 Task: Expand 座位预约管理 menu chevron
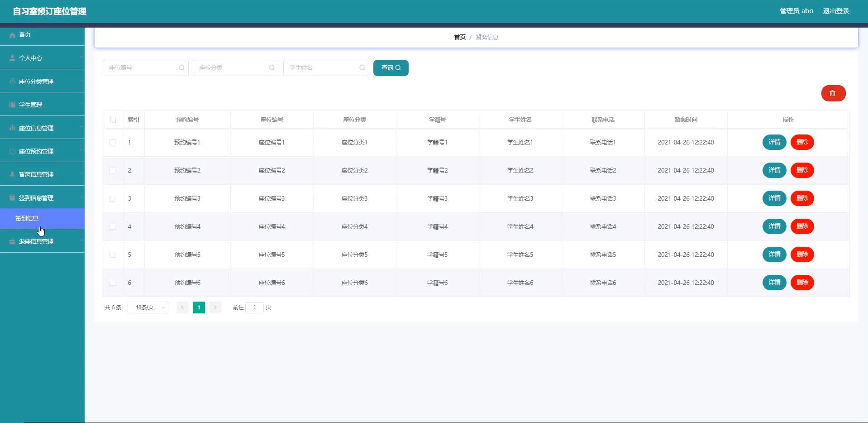[81, 151]
